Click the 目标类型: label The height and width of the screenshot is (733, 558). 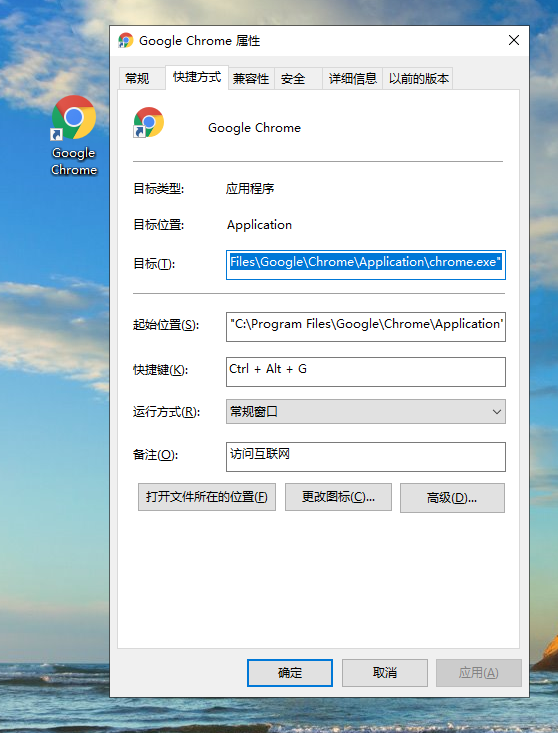click(158, 189)
